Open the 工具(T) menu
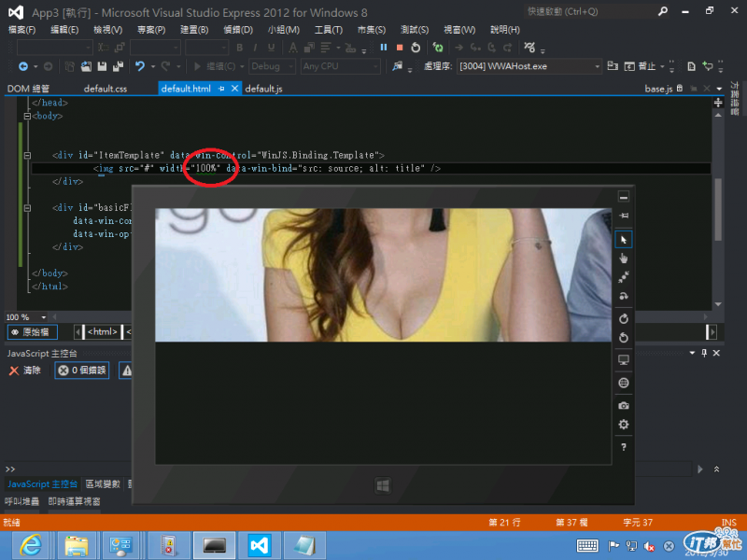The image size is (747, 560). point(329,30)
